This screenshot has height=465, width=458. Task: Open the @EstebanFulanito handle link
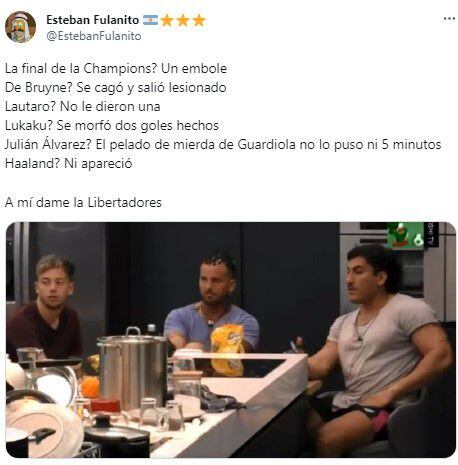(x=94, y=36)
